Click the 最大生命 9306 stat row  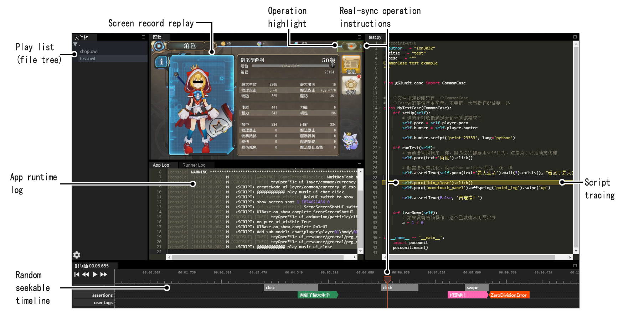point(259,84)
